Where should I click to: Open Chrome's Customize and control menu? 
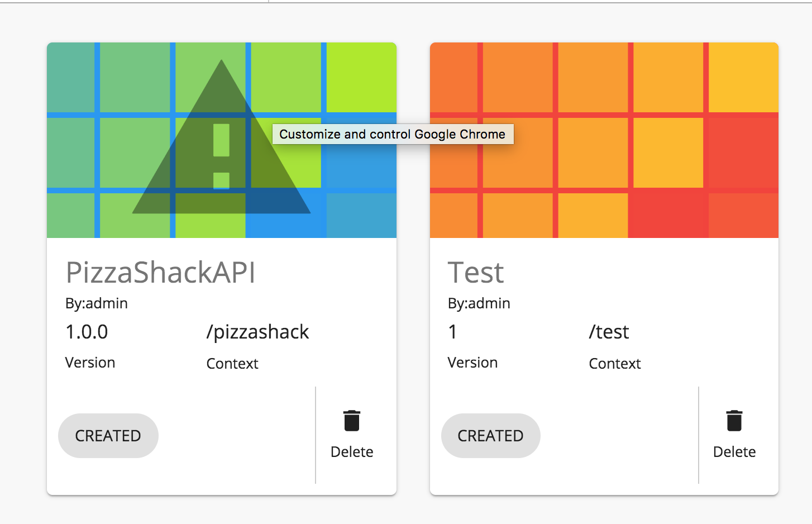392,134
